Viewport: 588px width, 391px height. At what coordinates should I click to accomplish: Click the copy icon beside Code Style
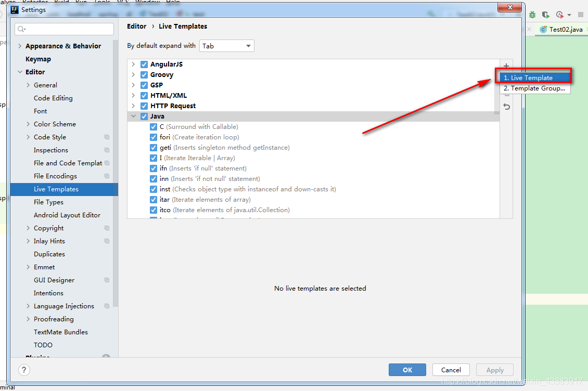coord(107,137)
